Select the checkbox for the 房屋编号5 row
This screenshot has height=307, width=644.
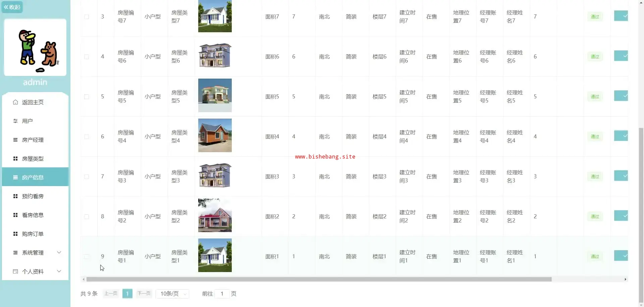(x=87, y=97)
